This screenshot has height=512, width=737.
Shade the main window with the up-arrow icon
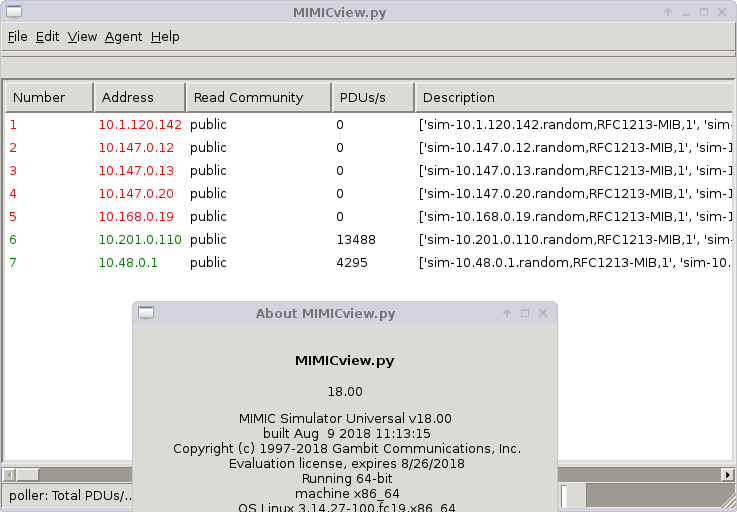pyautogui.click(x=668, y=12)
